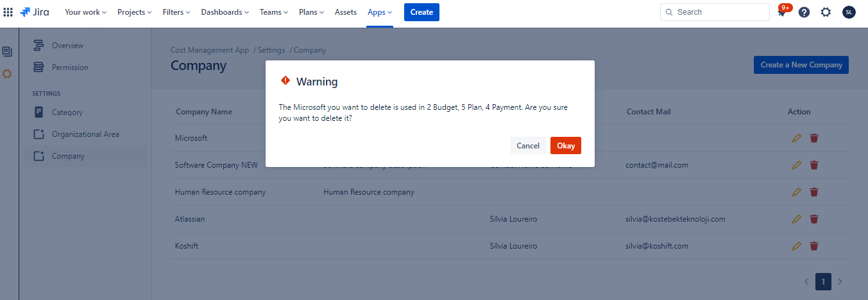Delete the Atlassian row via trash icon
The image size is (868, 300).
(x=814, y=219)
